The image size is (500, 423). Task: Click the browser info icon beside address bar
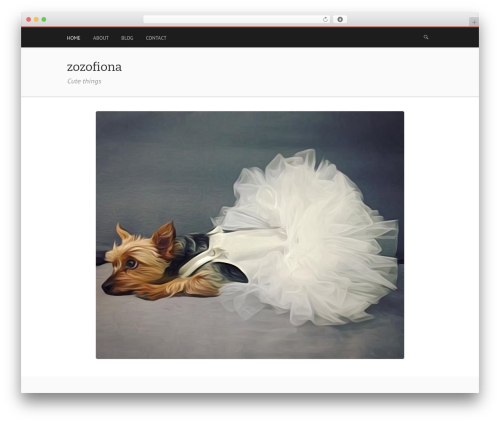click(340, 19)
